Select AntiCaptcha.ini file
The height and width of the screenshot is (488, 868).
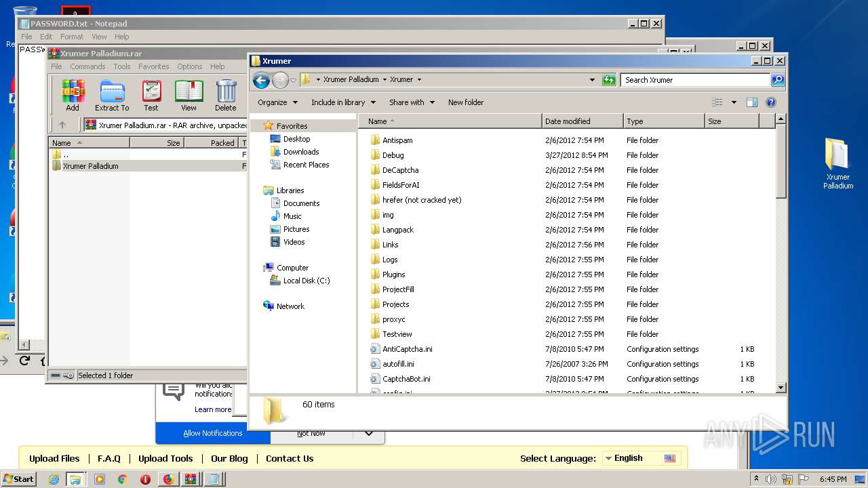coord(407,349)
